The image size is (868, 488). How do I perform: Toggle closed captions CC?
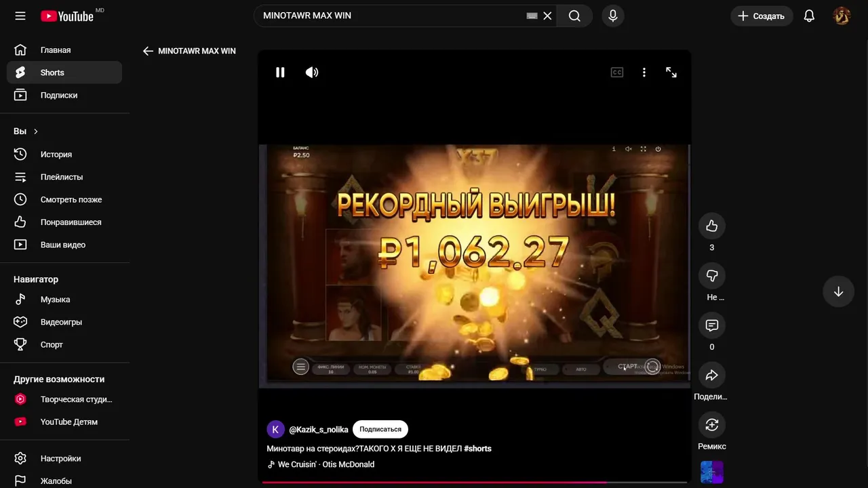point(617,73)
